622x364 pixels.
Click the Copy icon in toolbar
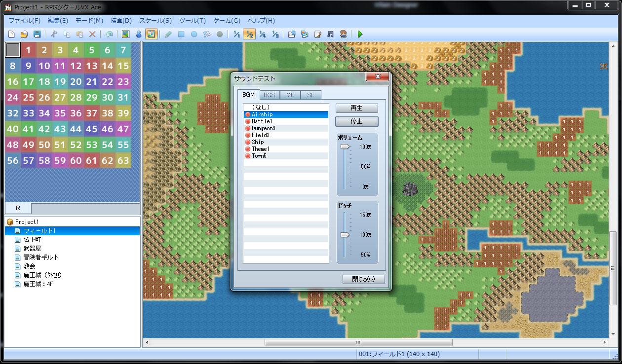[x=67, y=35]
